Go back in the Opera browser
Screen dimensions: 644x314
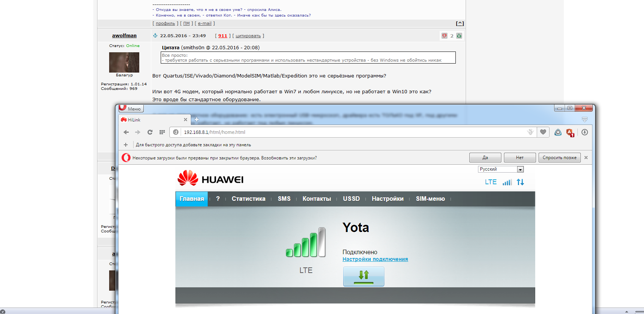point(126,132)
